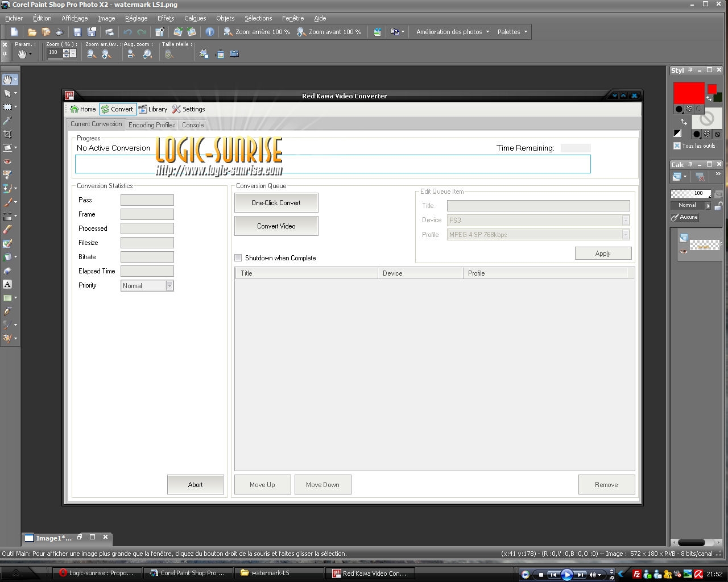This screenshot has width=728, height=582.
Task: Select the Pick arrow tool
Action: coord(7,93)
